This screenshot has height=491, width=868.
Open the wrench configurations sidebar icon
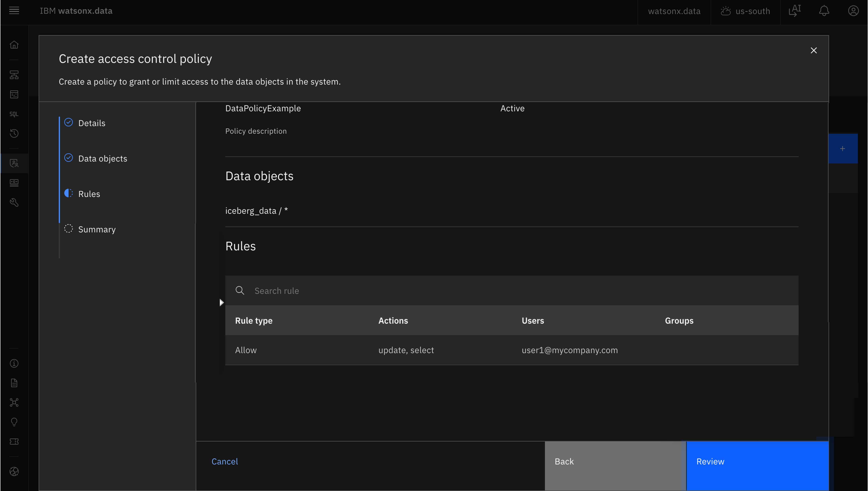coord(14,202)
